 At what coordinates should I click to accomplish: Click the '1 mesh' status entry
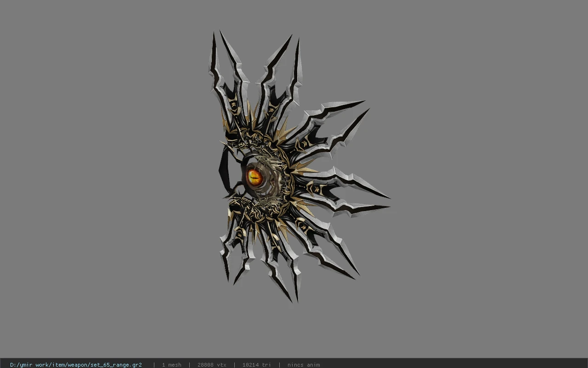tap(171, 365)
